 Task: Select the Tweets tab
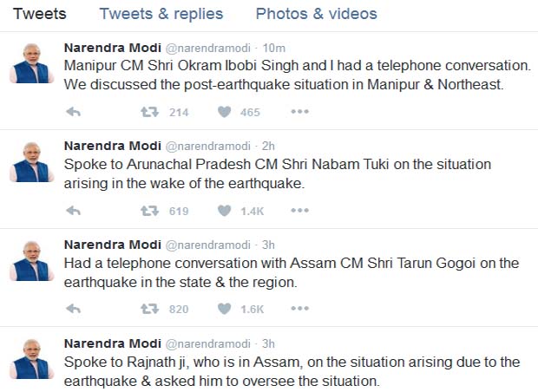(40, 14)
